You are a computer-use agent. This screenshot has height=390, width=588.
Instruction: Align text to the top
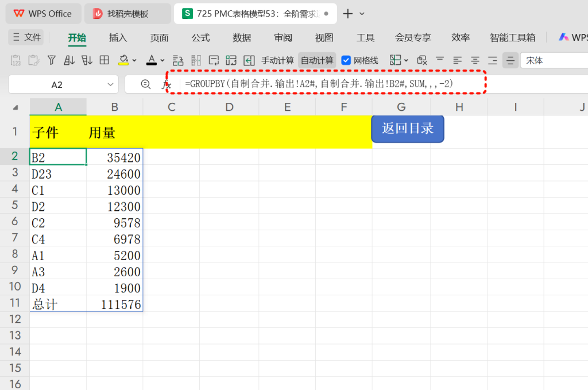440,60
